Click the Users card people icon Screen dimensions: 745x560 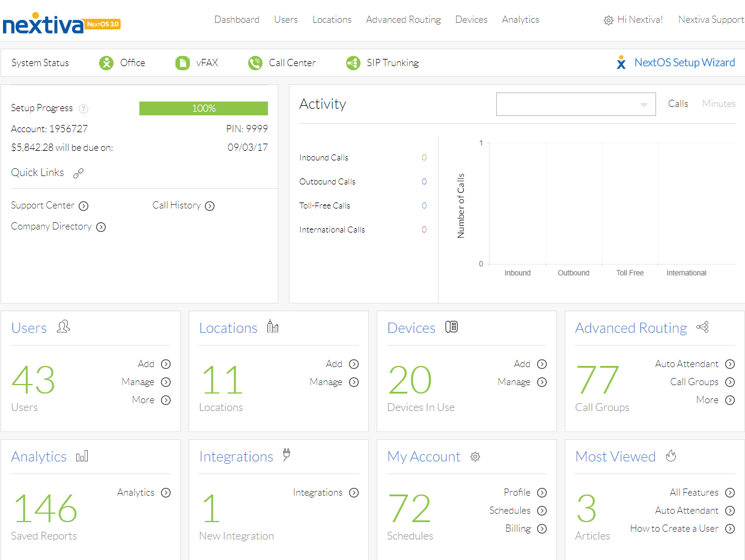tap(63, 327)
